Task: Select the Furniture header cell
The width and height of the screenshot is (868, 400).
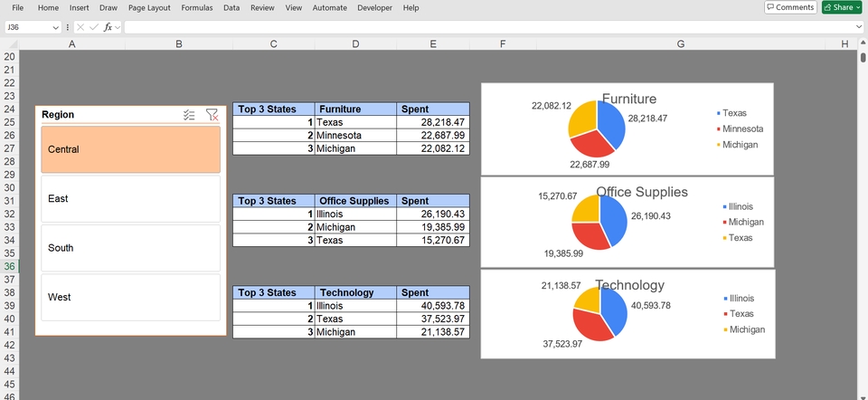Action: 355,110
